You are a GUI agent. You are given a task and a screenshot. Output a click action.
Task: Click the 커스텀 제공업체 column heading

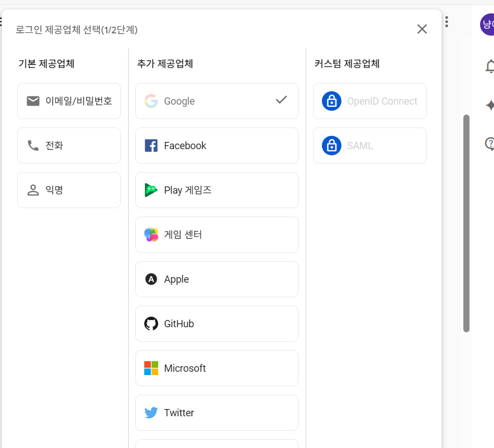[347, 63]
